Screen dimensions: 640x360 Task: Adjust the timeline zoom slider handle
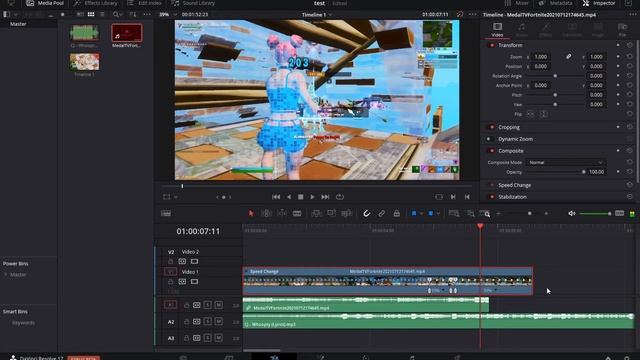[529, 213]
